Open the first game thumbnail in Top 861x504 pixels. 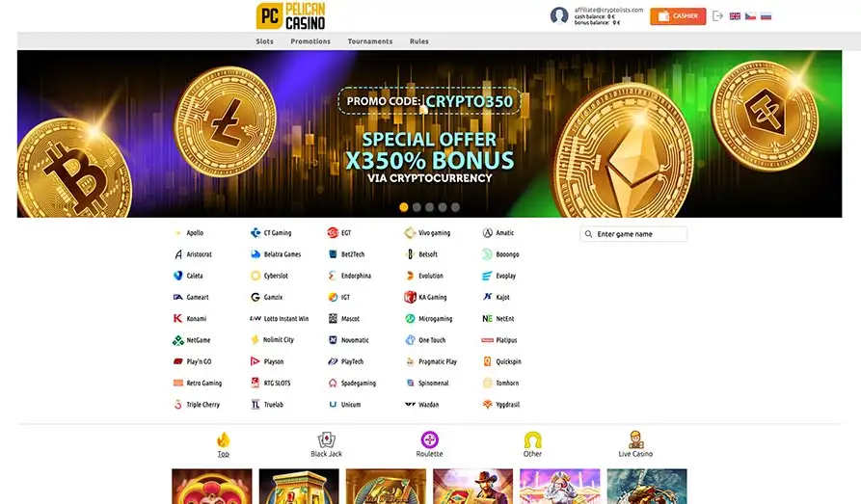point(212,486)
